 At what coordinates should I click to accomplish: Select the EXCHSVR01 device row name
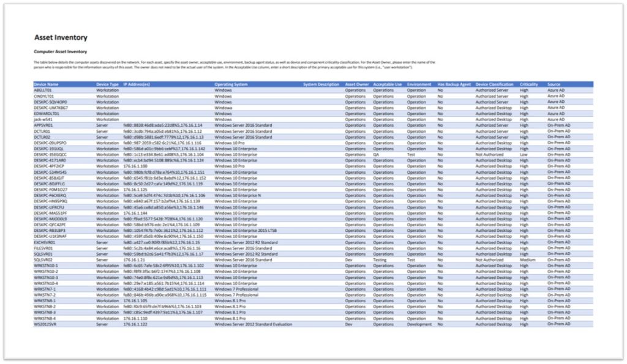pyautogui.click(x=45, y=242)
